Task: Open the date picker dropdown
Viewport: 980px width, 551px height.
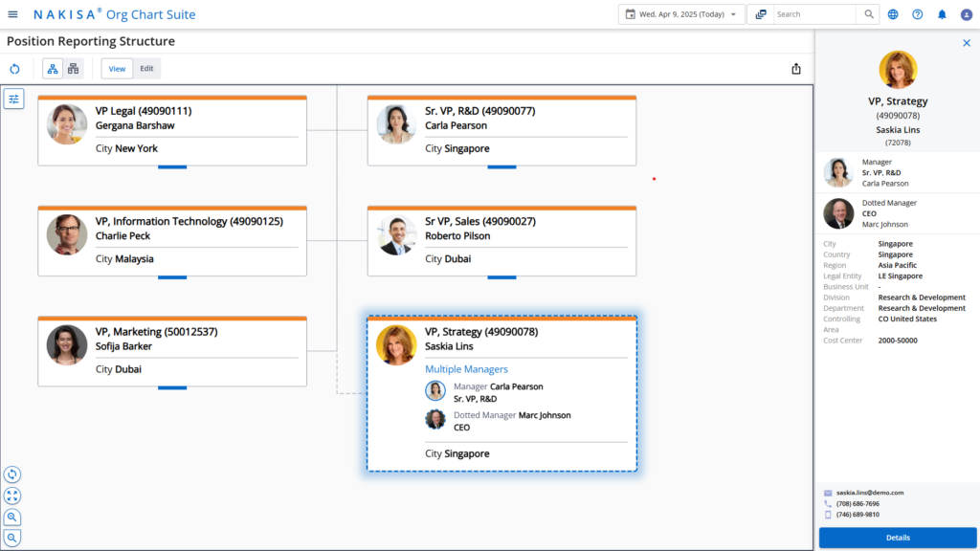Action: tap(681, 13)
